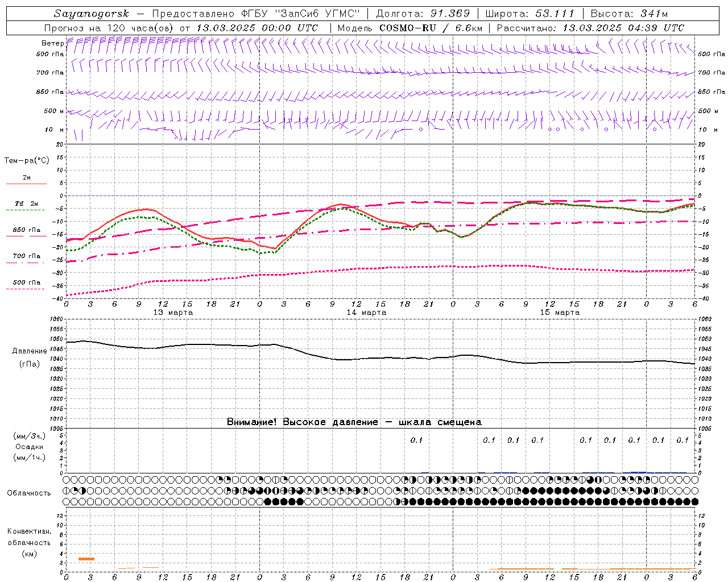Screen dimensions: 728x582
Task: Click the 'Долгота: 91.369' value
Action: tap(423, 14)
